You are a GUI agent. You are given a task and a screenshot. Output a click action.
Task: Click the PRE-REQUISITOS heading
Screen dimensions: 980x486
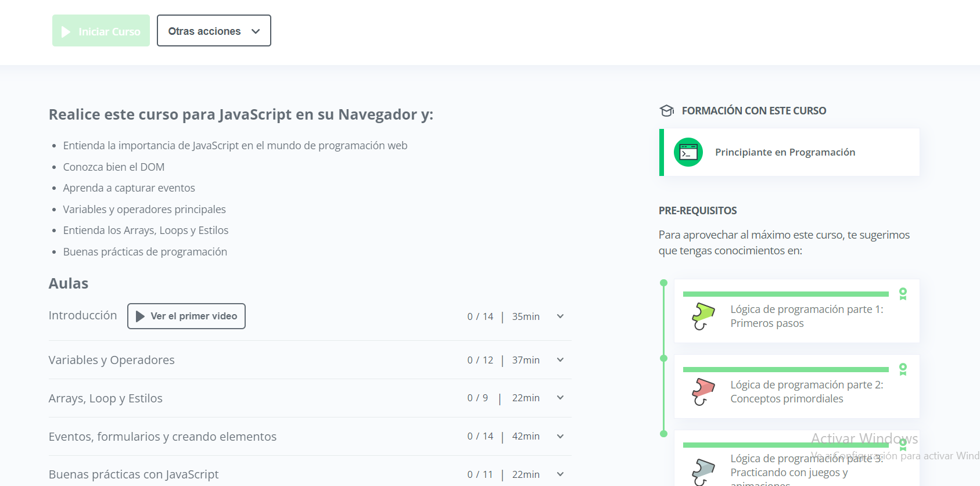tap(698, 211)
